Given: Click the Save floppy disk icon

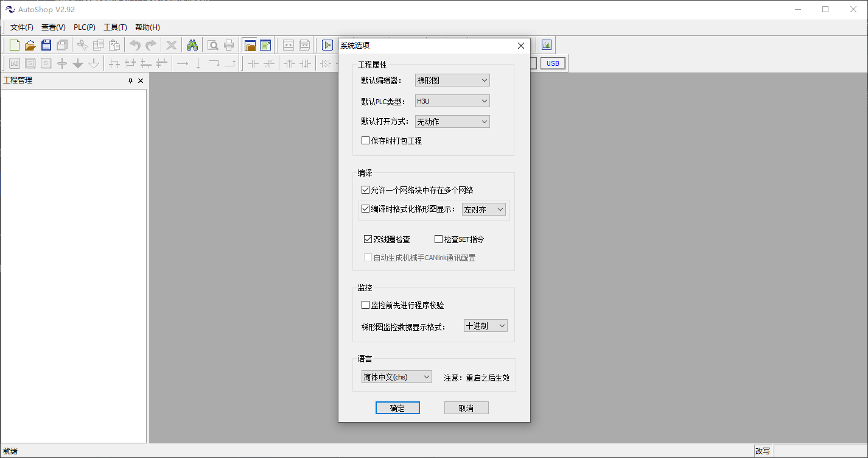Looking at the screenshot, I should coord(46,45).
